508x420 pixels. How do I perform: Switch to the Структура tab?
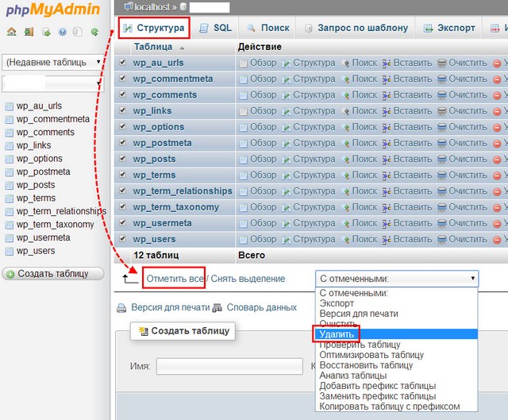pos(154,28)
